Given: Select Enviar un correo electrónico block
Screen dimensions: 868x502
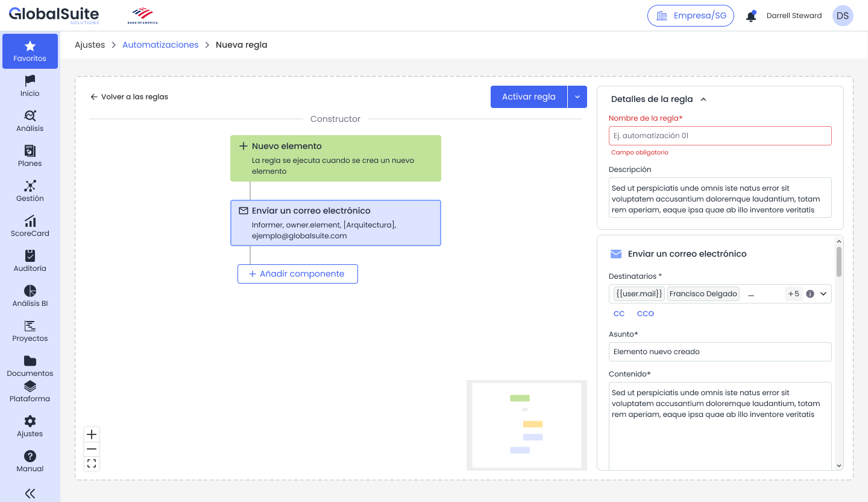Looking at the screenshot, I should [336, 223].
